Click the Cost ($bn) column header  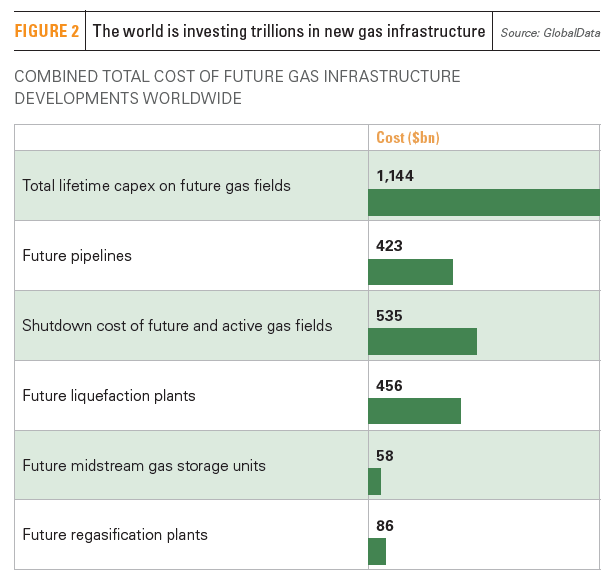point(407,138)
